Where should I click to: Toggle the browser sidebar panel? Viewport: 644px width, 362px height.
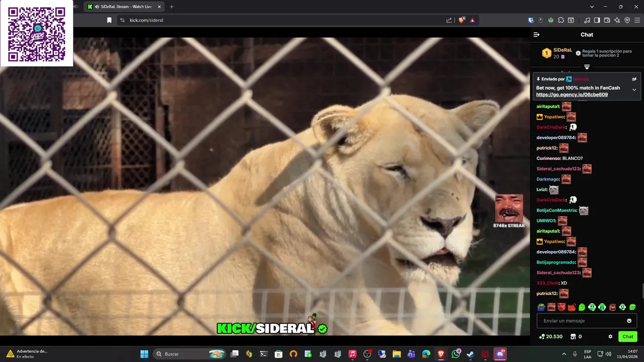point(597,20)
